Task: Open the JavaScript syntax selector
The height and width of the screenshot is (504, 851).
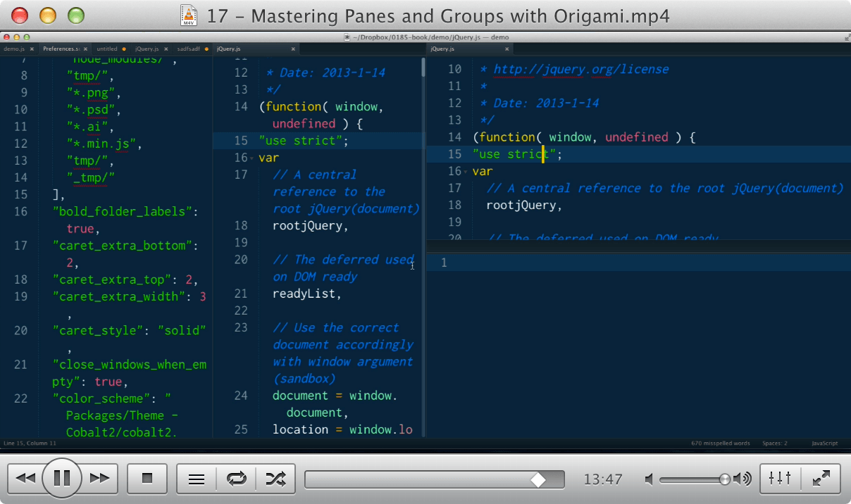Action: coord(824,443)
